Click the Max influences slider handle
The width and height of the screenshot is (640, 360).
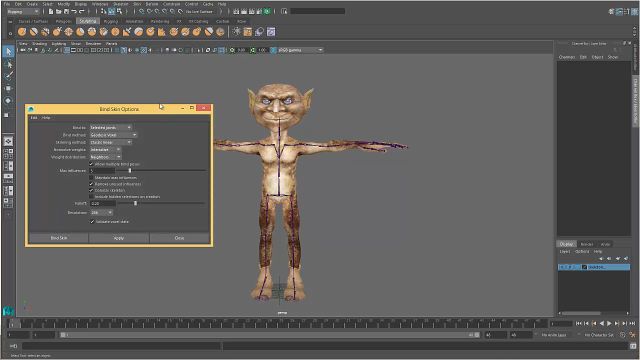[x=130, y=171]
